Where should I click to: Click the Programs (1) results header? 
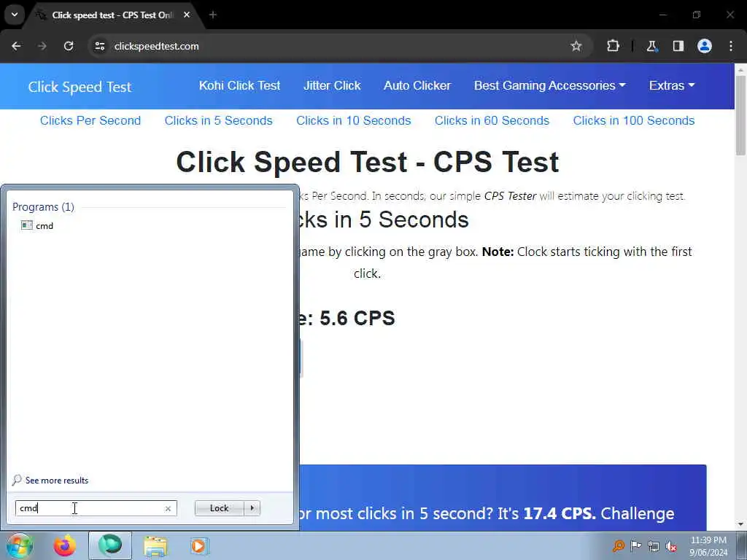(43, 206)
